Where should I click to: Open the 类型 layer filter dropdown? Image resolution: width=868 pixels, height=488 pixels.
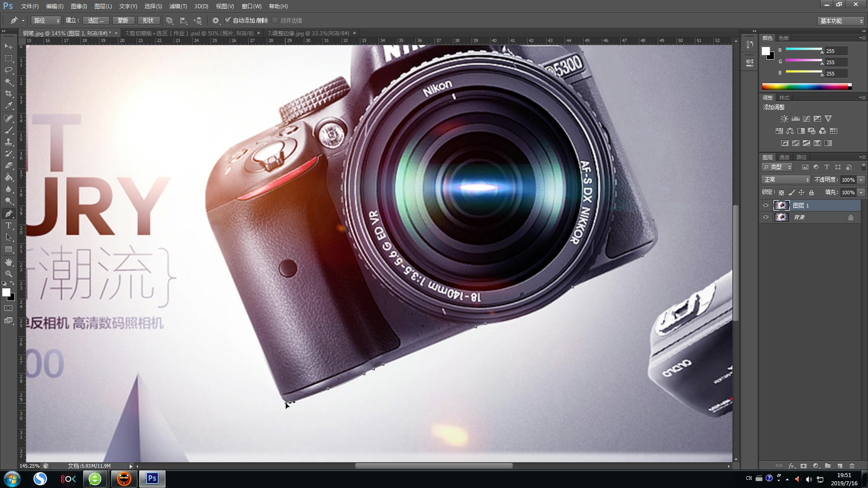(778, 167)
